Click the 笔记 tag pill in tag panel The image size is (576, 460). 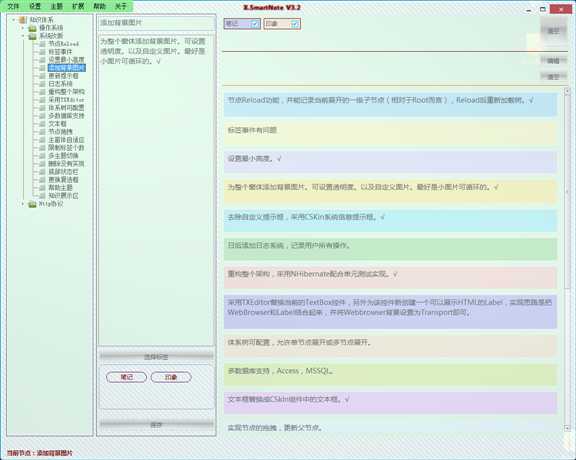(126, 377)
